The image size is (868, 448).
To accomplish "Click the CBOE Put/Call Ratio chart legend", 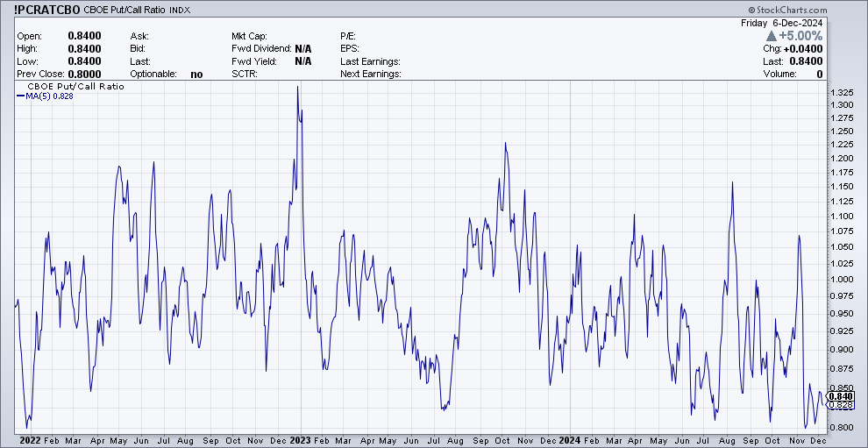I will (x=75, y=87).
